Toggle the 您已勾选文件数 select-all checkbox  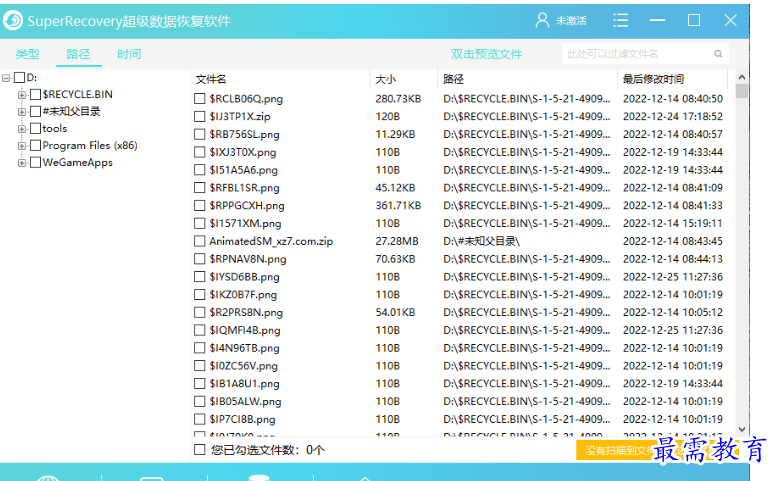(200, 450)
